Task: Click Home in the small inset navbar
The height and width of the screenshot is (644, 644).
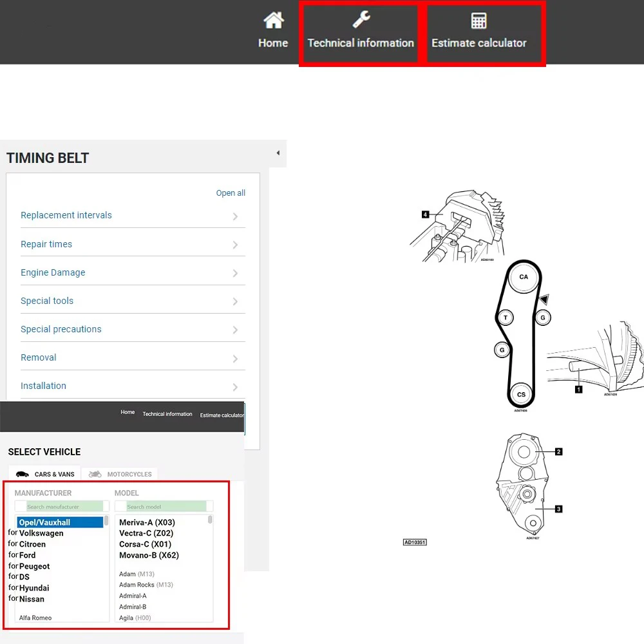Action: point(128,412)
